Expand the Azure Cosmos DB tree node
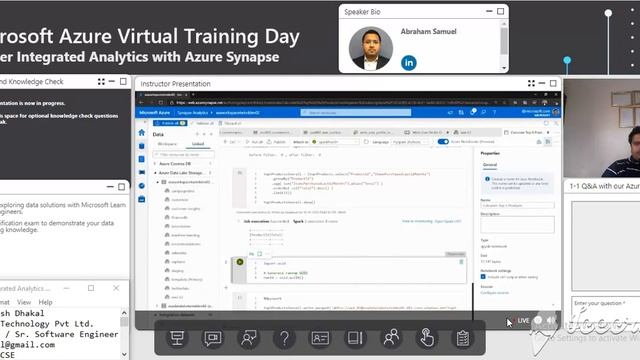This screenshot has height=360, width=640. pos(156,164)
